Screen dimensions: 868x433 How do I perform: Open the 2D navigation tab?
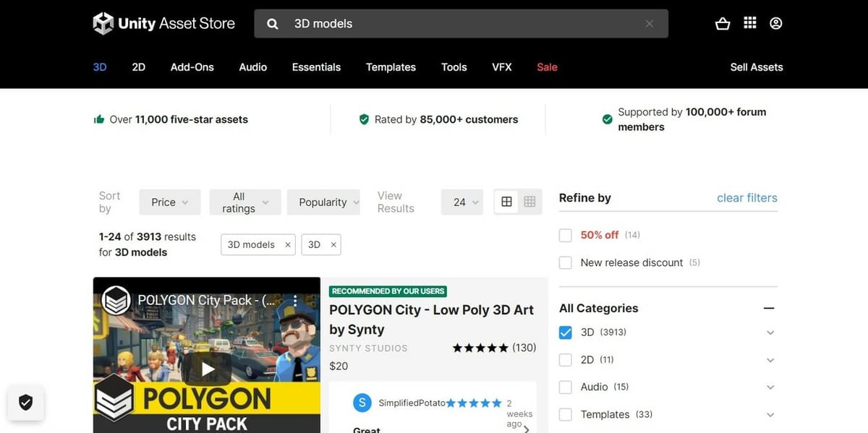point(139,67)
